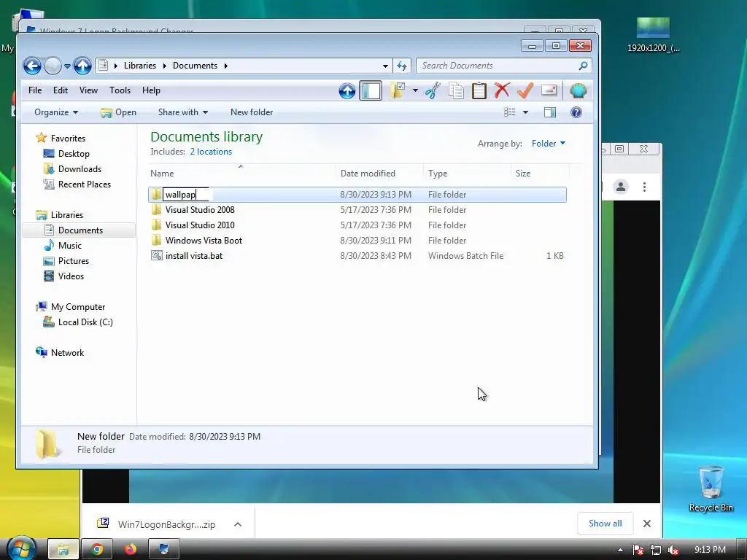Click the Cut scissors icon
This screenshot has height=560, width=747.
coord(433,90)
